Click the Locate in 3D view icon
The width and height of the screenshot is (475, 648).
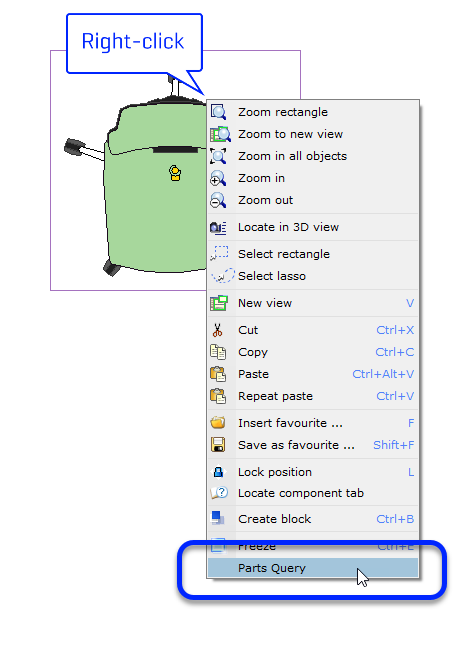coord(218,227)
